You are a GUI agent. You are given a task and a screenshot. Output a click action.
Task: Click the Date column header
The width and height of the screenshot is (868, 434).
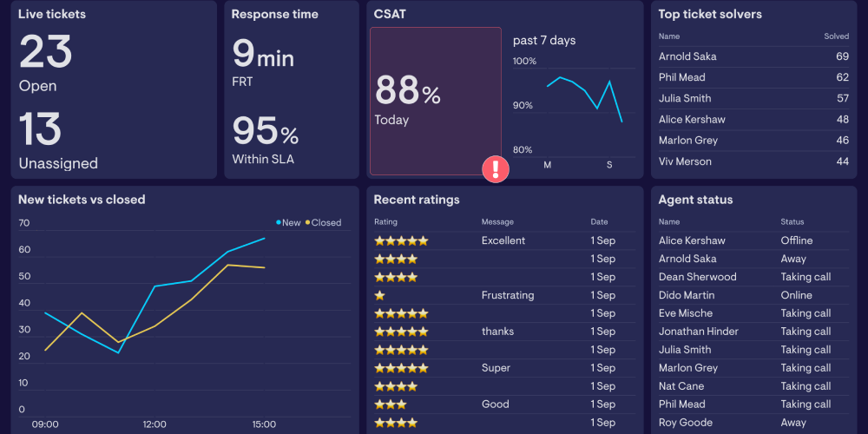coord(599,222)
